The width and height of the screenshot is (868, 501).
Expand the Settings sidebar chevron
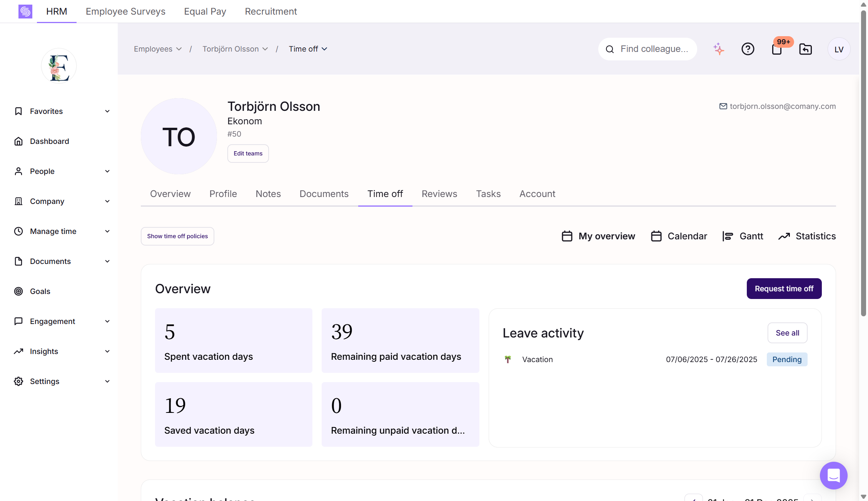pos(107,381)
